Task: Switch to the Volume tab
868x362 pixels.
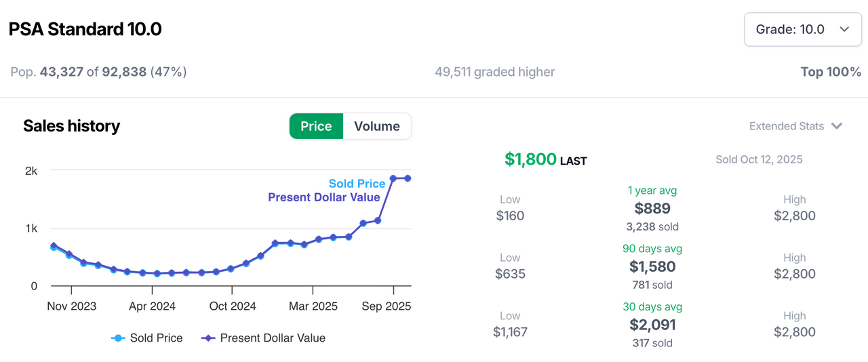Action: pyautogui.click(x=377, y=126)
